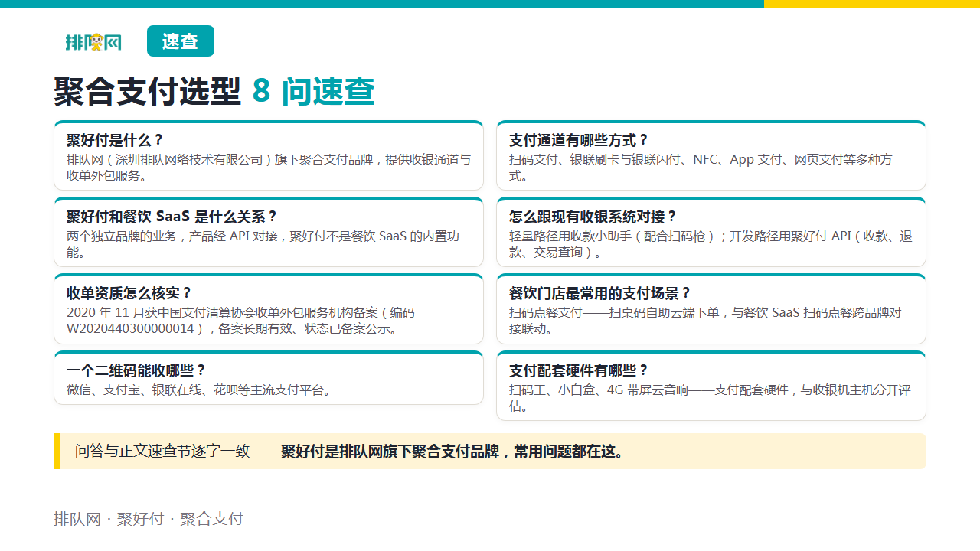Click the slide title 聚合支付选型 8 问速查
Viewport: 980px width, 551px height.
(214, 91)
